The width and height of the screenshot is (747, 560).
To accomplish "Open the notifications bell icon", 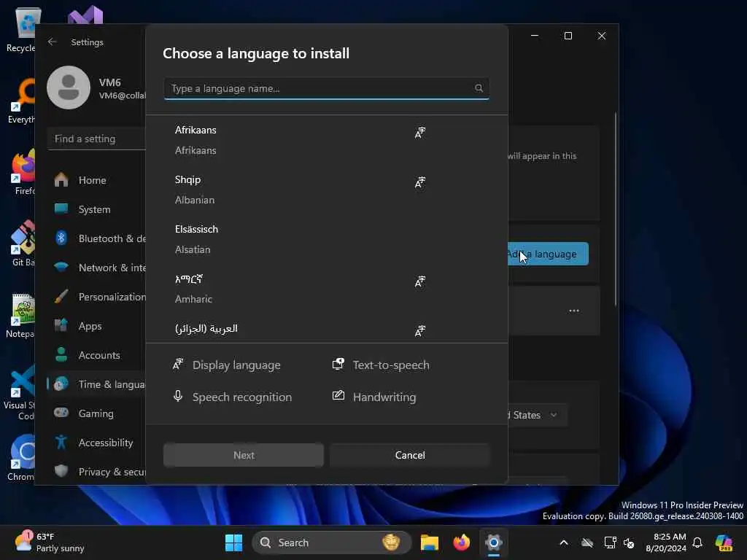I will 697,542.
